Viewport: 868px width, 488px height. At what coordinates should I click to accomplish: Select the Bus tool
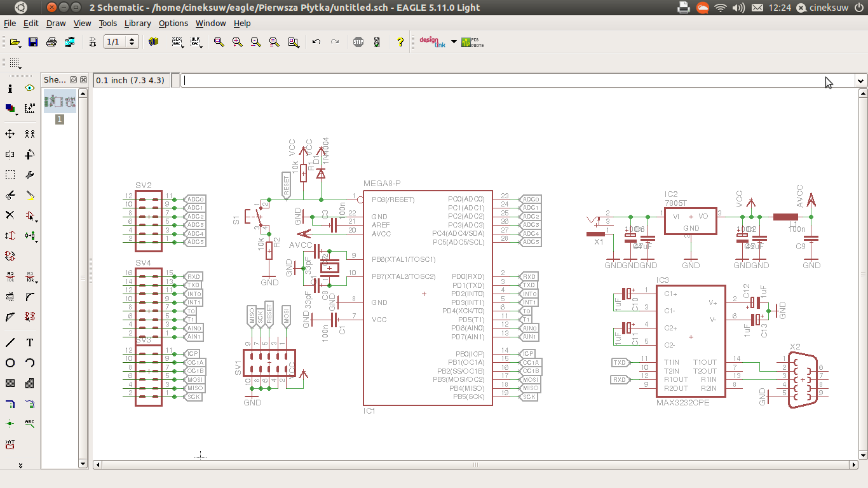pyautogui.click(x=10, y=403)
